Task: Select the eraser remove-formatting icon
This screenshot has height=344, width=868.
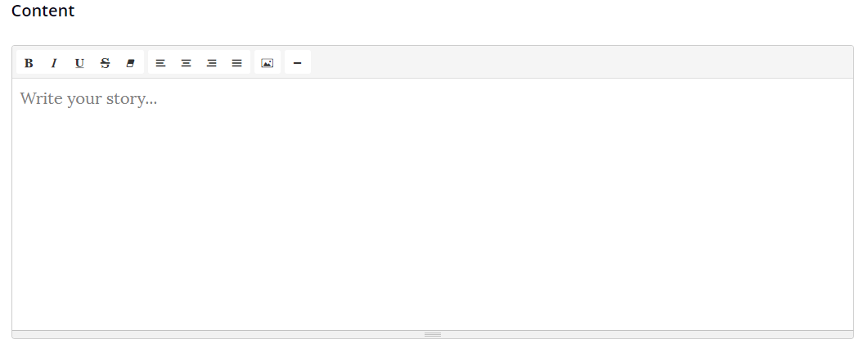Action: tap(131, 63)
